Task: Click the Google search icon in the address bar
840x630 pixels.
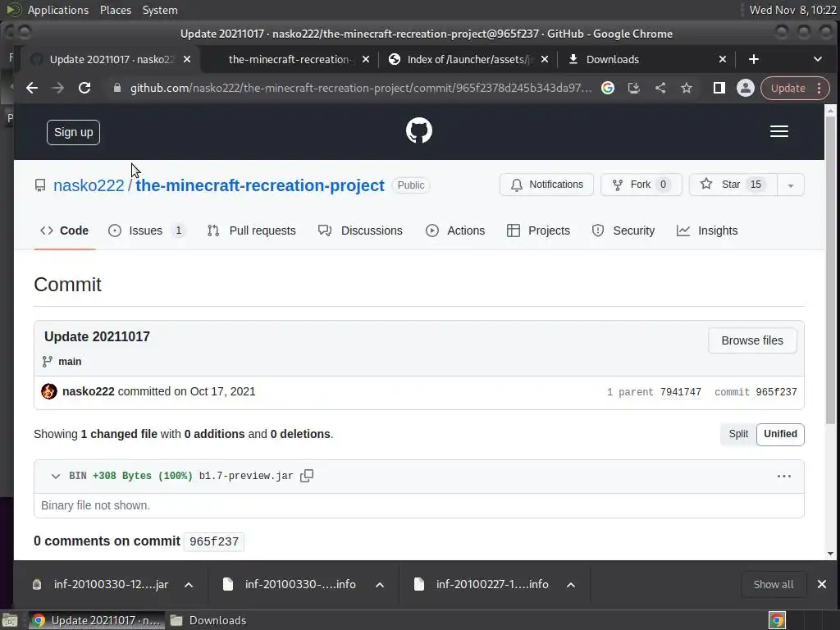Action: pos(608,88)
